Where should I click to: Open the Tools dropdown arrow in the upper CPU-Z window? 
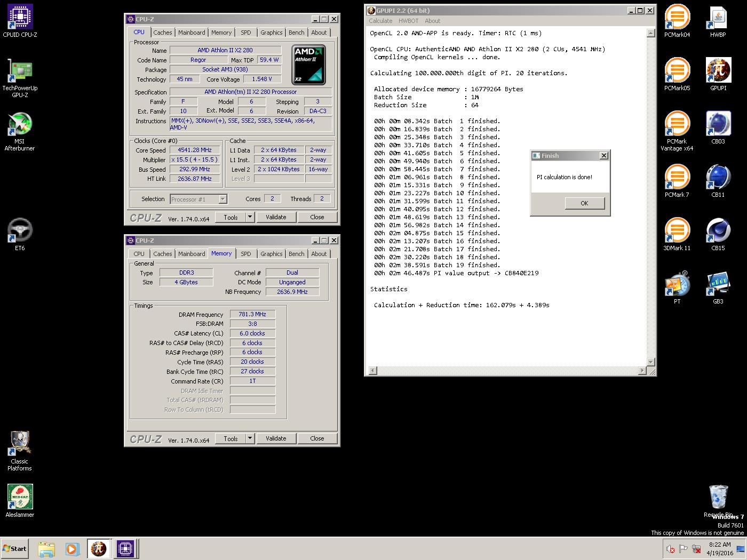[250, 217]
